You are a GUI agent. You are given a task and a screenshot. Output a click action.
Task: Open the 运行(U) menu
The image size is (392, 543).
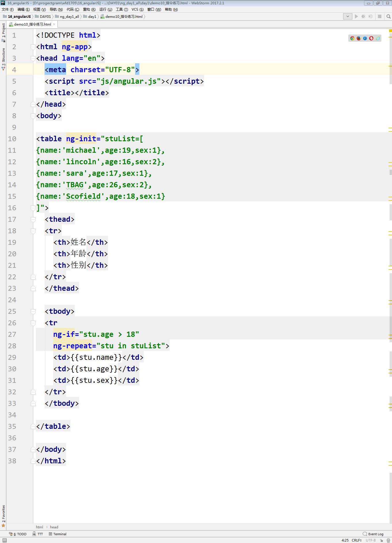point(106,9)
